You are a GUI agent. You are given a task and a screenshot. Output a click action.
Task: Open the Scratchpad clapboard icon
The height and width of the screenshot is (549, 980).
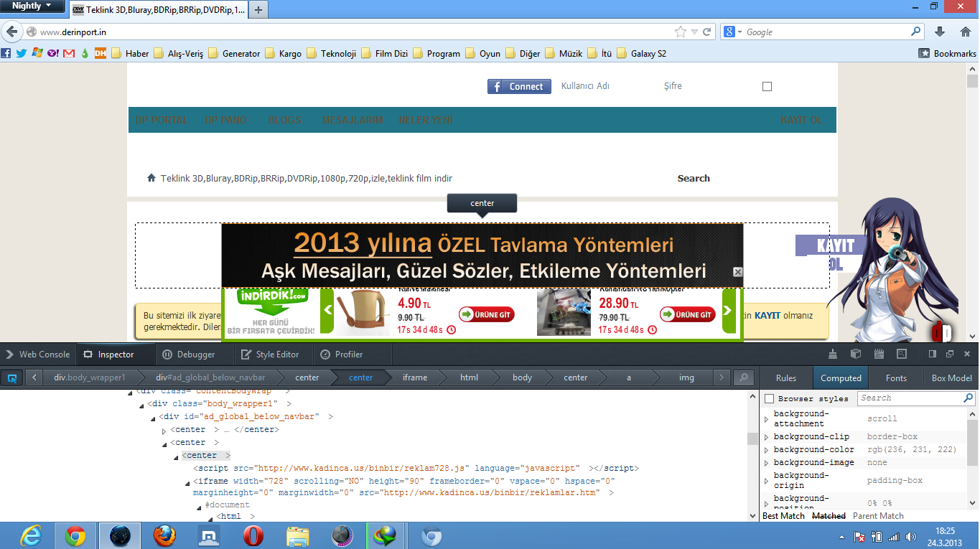879,354
